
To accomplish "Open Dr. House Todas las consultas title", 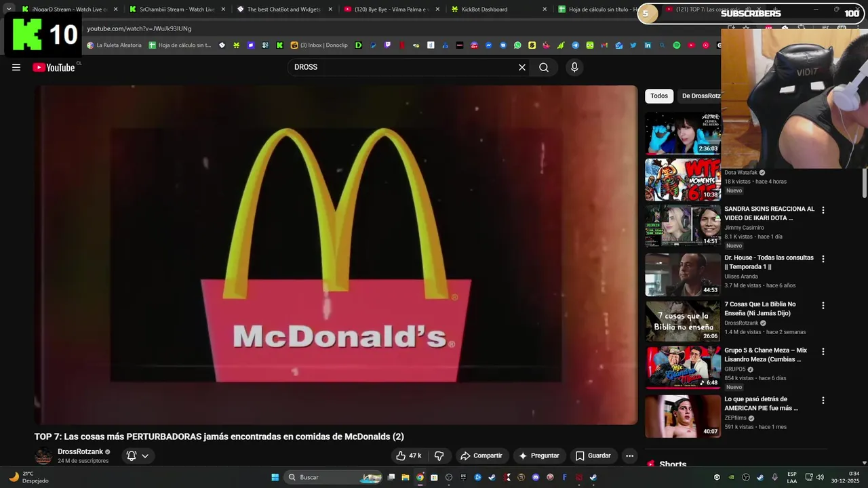I will [769, 262].
